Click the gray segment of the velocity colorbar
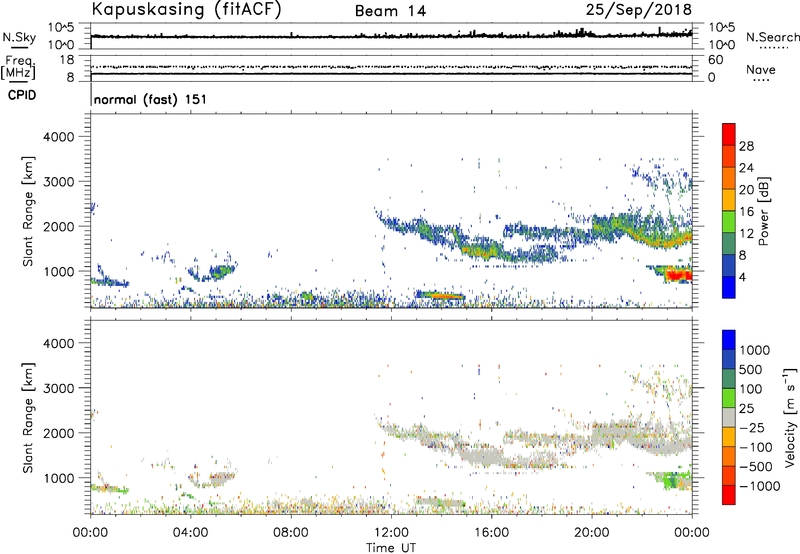Viewport: 800px width, 554px height. coord(729,417)
